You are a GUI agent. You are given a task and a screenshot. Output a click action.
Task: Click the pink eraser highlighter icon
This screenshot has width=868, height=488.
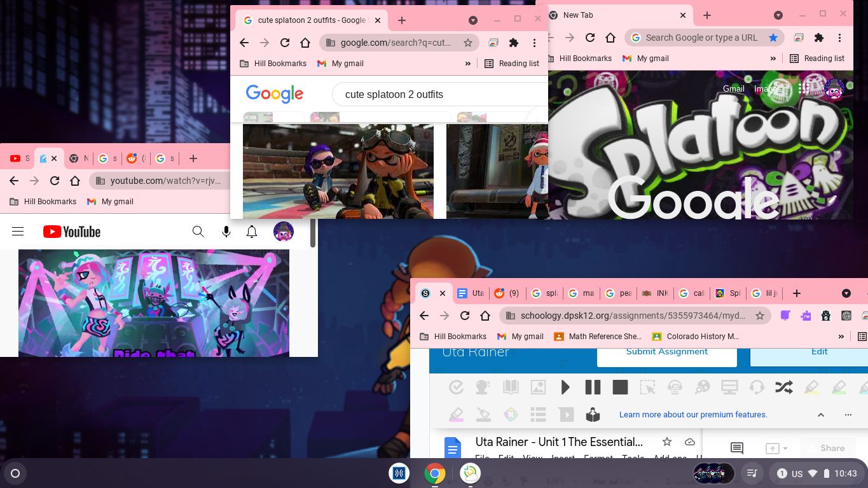(456, 414)
